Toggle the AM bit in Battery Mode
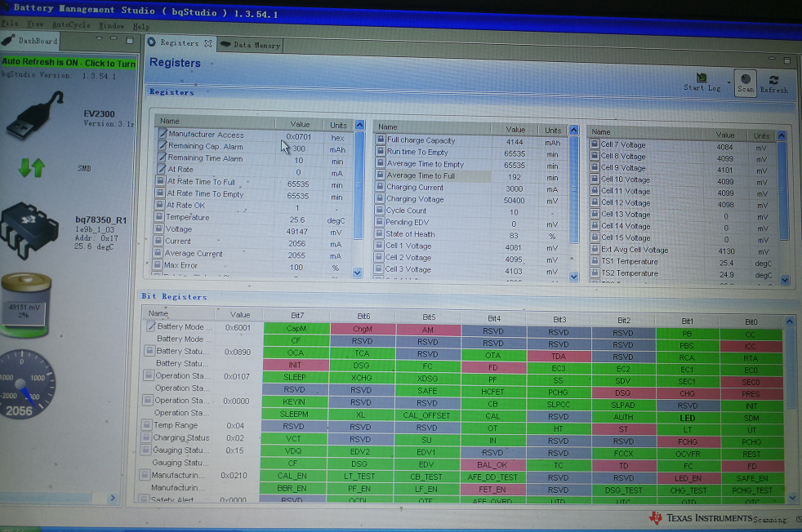Screen dimensions: 802x532 point(428,330)
